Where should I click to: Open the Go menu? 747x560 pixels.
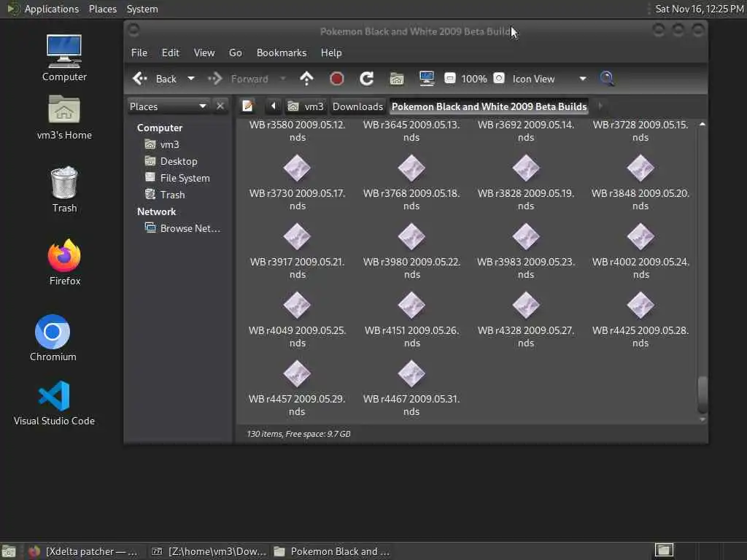(236, 52)
